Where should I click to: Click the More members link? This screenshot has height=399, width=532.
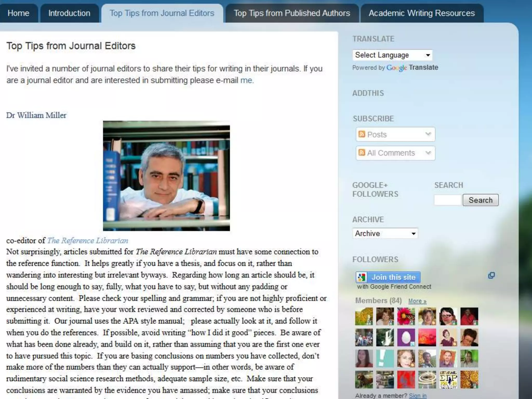pos(417,301)
